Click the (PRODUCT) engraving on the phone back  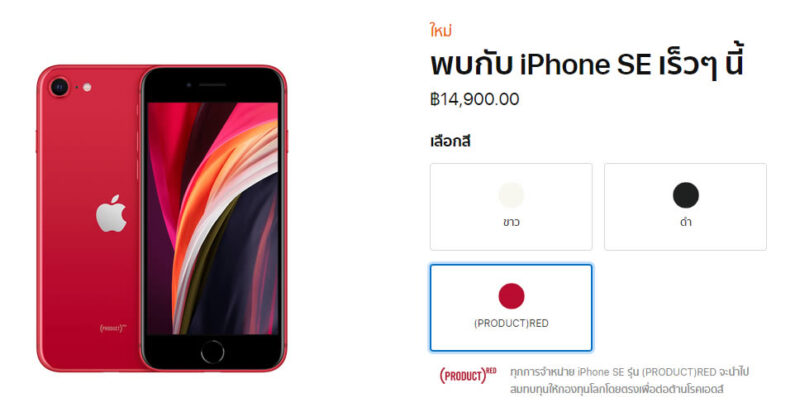113,328
